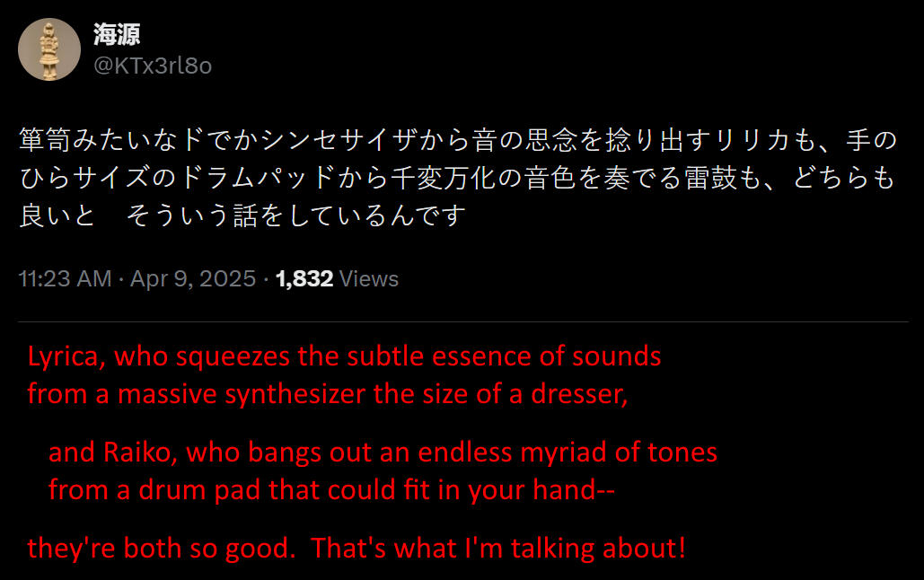Click the first line of Japanese tweet text

pyautogui.click(x=457, y=141)
